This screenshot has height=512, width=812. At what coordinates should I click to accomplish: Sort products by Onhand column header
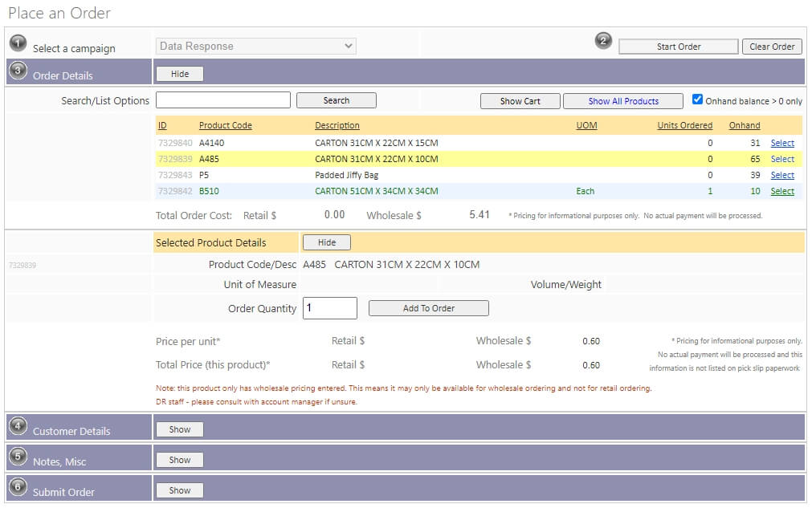click(x=744, y=125)
